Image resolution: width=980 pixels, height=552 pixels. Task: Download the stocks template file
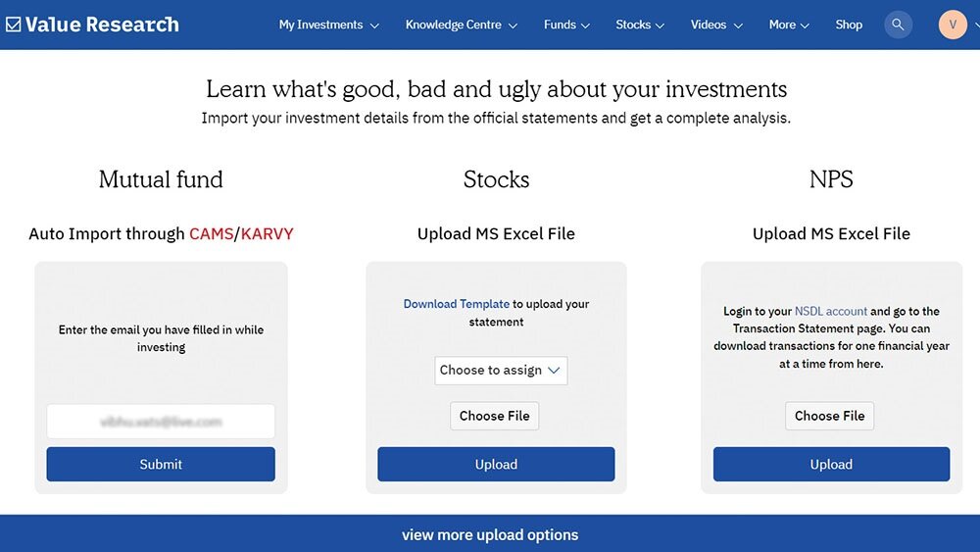456,304
